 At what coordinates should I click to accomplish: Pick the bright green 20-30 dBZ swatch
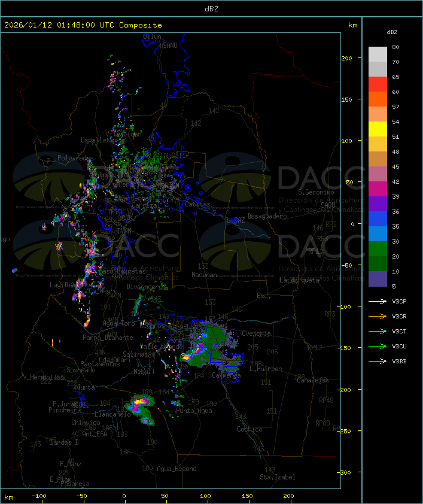pyautogui.click(x=378, y=248)
